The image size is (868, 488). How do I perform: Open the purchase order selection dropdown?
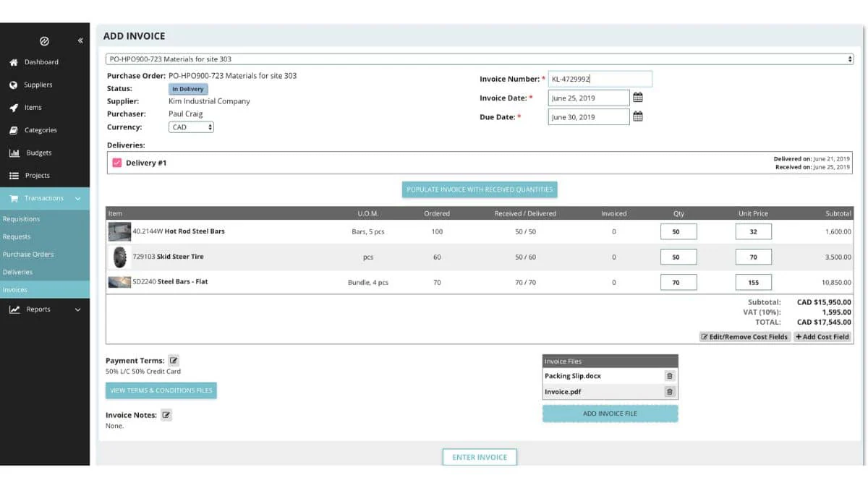[480, 59]
